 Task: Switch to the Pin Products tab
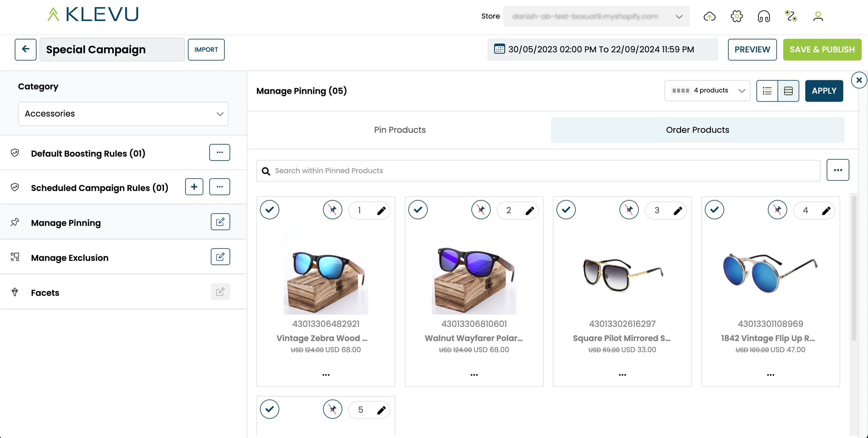pos(400,130)
